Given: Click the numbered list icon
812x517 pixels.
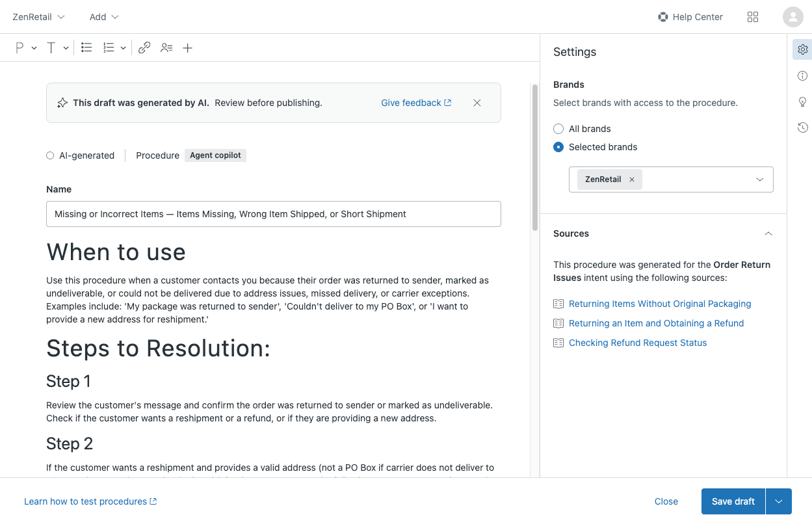Looking at the screenshot, I should point(109,47).
